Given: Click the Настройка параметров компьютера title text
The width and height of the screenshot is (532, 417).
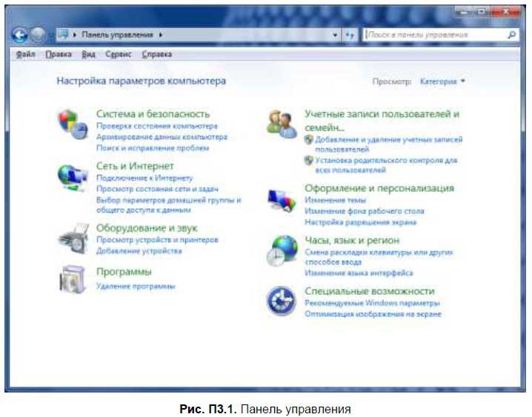Looking at the screenshot, I should (141, 81).
